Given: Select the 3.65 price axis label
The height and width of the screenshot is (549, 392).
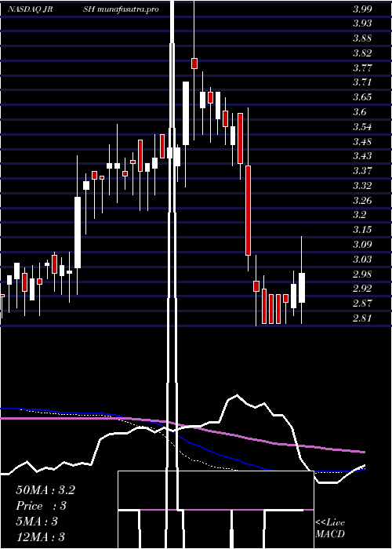Looking at the screenshot, I should tap(362, 97).
